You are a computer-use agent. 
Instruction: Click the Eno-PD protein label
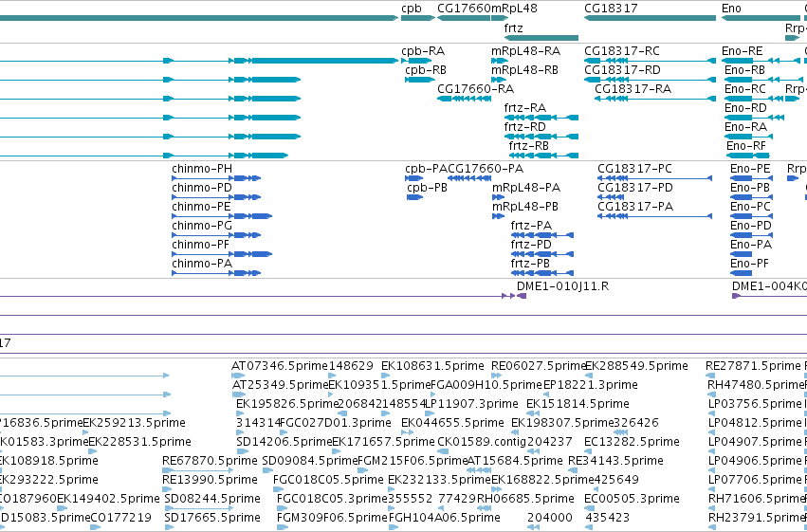pos(751,226)
